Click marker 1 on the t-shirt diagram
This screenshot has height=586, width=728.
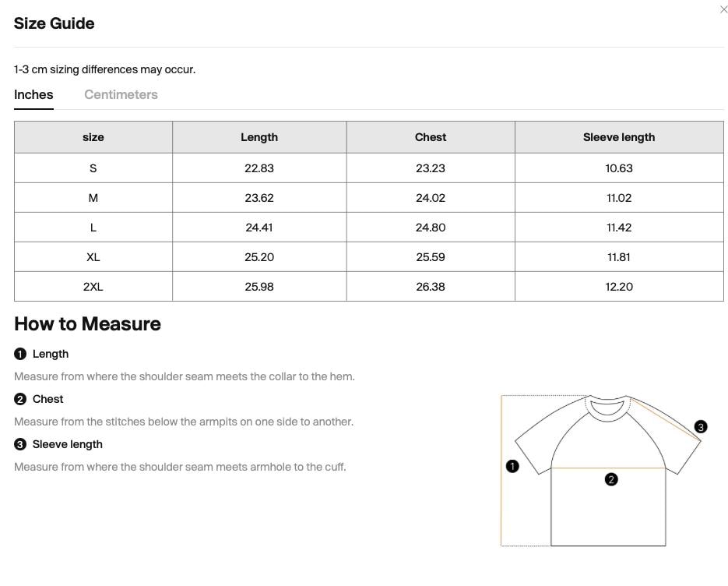512,466
